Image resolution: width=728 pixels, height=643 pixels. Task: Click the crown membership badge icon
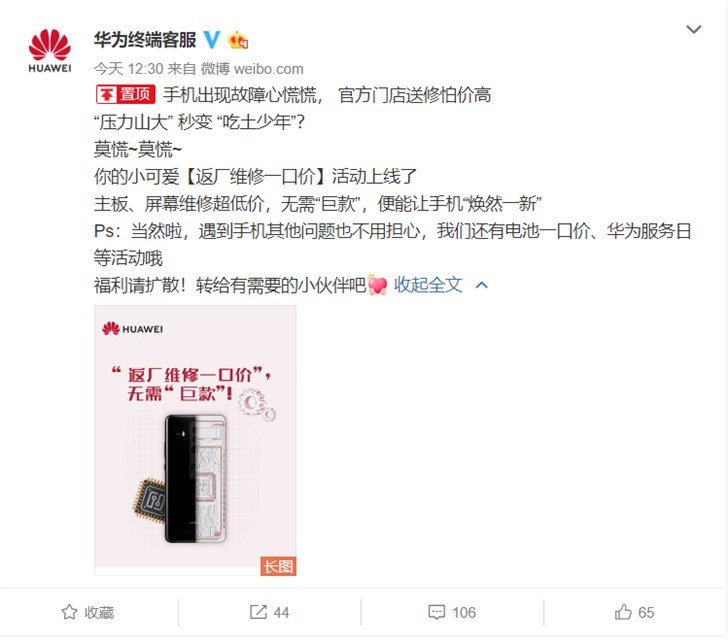pyautogui.click(x=238, y=40)
